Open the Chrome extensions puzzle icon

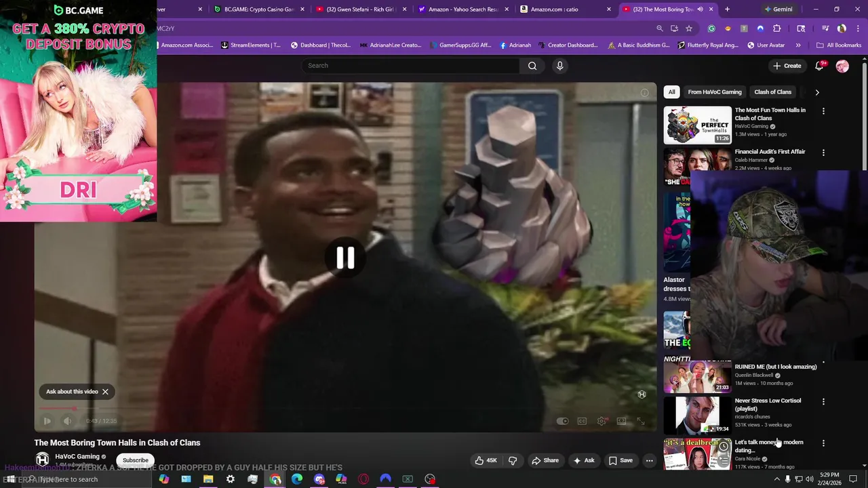pyautogui.click(x=777, y=28)
